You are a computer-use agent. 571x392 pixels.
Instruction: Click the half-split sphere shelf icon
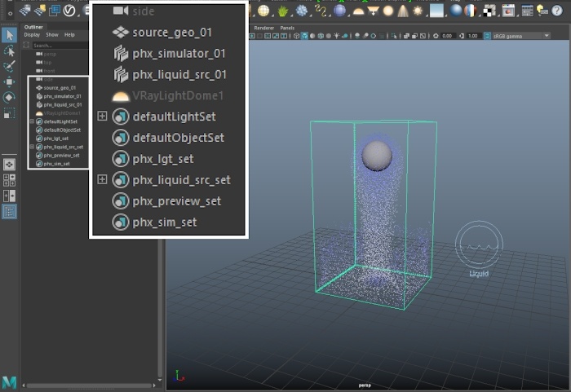point(471,11)
